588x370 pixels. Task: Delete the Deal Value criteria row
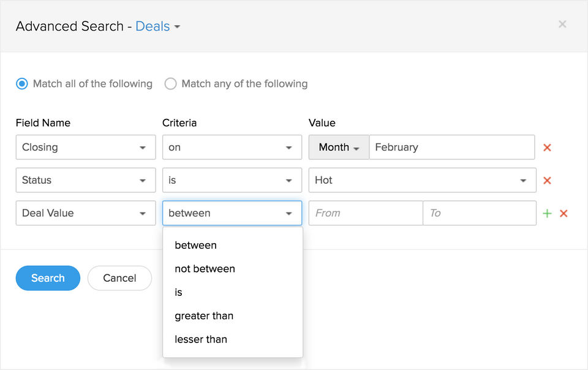coord(564,214)
